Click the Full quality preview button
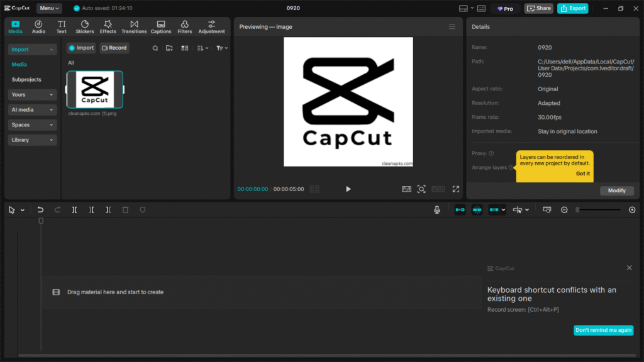Viewport: 644px width, 362px height. (x=406, y=189)
